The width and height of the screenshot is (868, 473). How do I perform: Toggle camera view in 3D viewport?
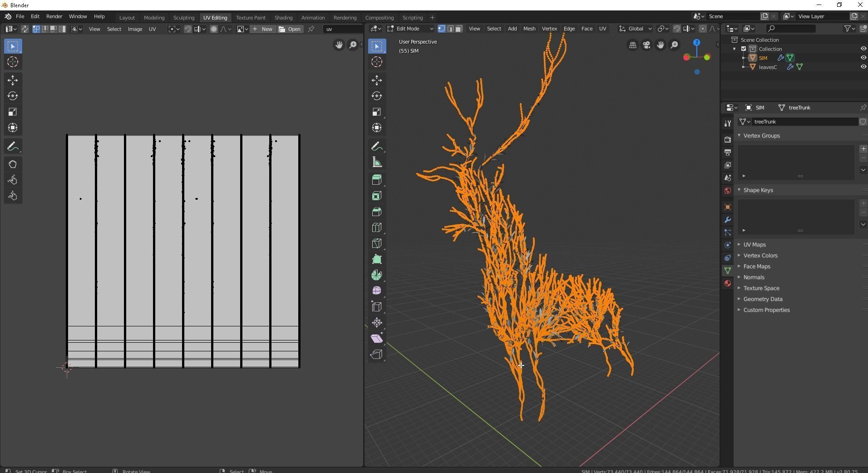646,45
